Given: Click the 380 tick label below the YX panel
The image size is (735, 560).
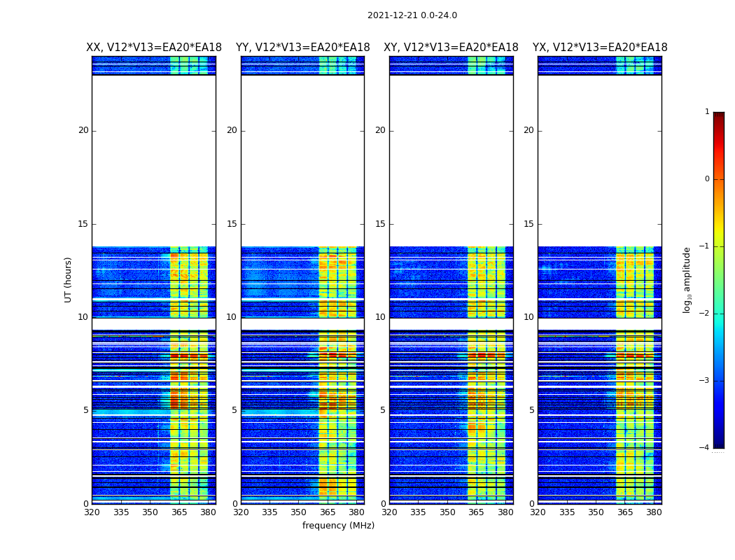Looking at the screenshot, I should (x=654, y=512).
